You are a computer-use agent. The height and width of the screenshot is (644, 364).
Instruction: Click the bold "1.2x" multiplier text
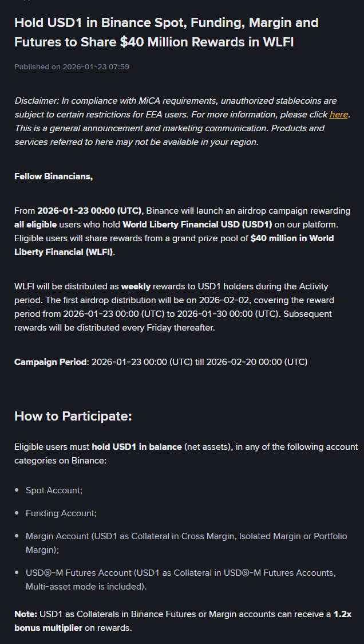point(342,614)
